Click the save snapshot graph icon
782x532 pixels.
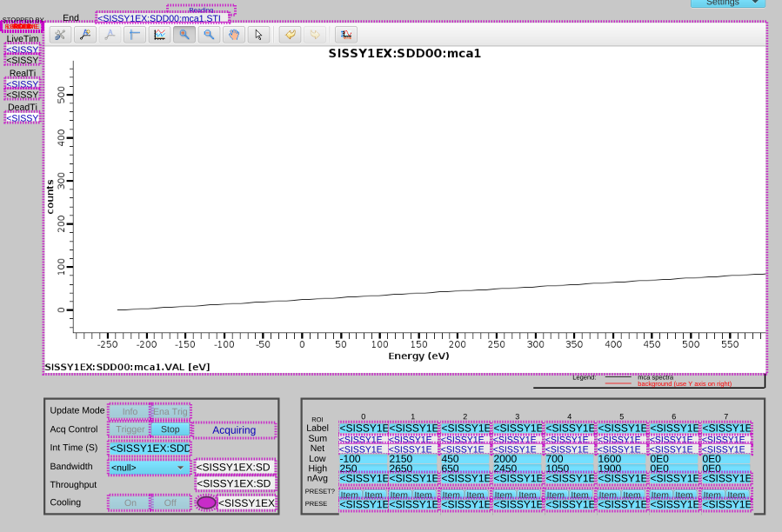(x=346, y=35)
